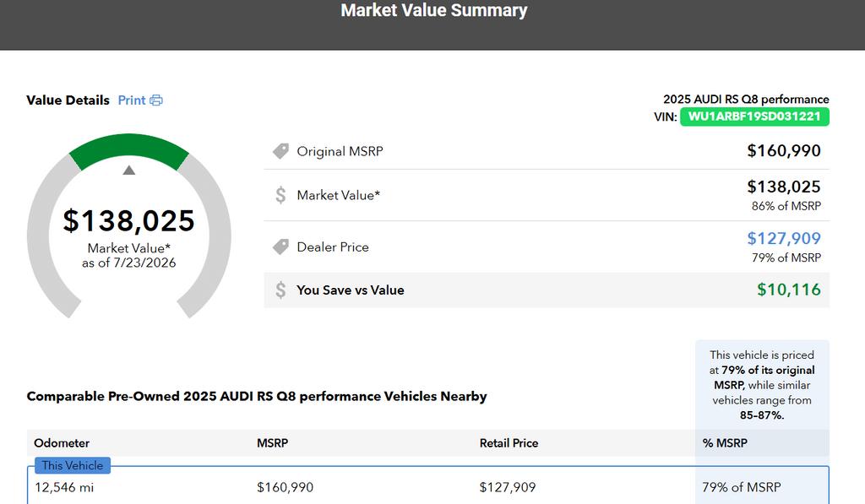Sort by the MSRP column header
865x504 pixels.
pos(273,443)
